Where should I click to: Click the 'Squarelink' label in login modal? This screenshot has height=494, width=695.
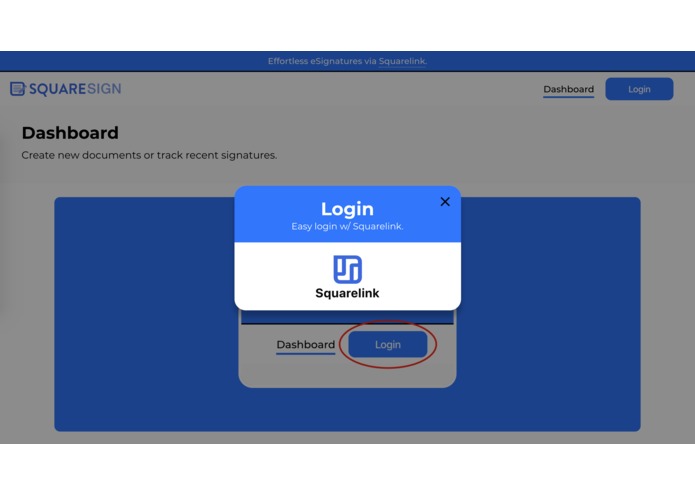pyautogui.click(x=348, y=293)
